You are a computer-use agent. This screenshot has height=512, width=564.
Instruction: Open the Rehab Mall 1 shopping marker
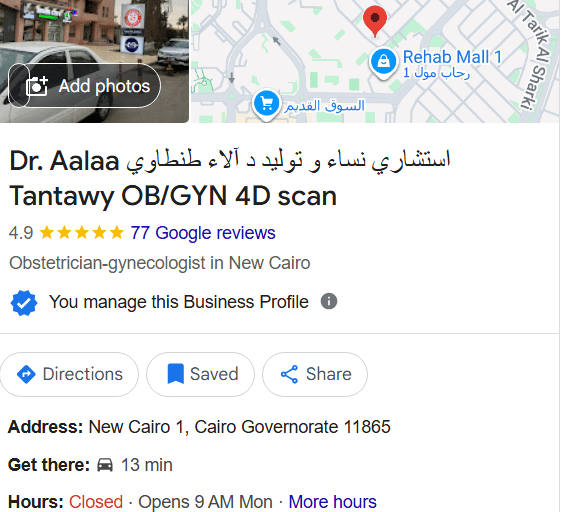[383, 63]
